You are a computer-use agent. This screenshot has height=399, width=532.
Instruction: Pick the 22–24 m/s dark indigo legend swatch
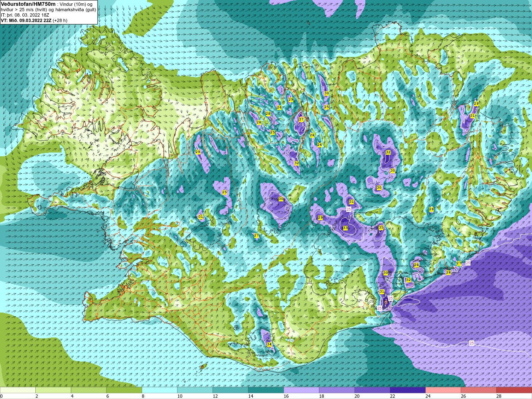click(408, 390)
